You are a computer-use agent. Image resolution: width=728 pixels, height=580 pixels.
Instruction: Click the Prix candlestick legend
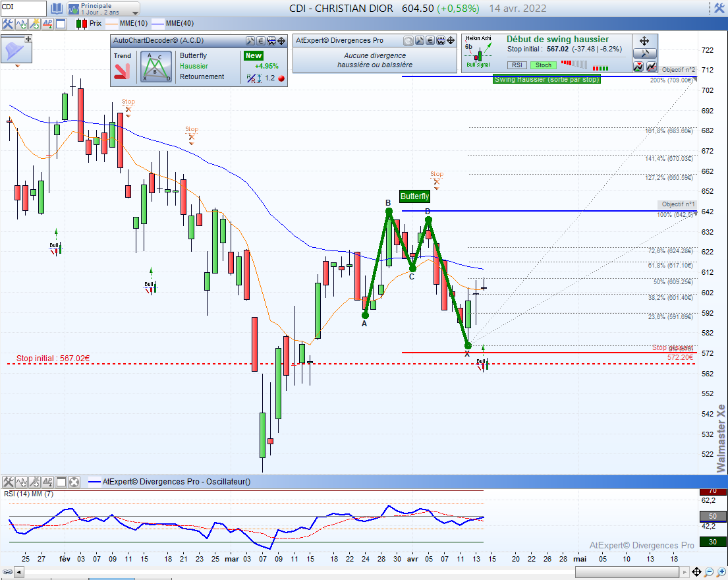pyautogui.click(x=89, y=23)
